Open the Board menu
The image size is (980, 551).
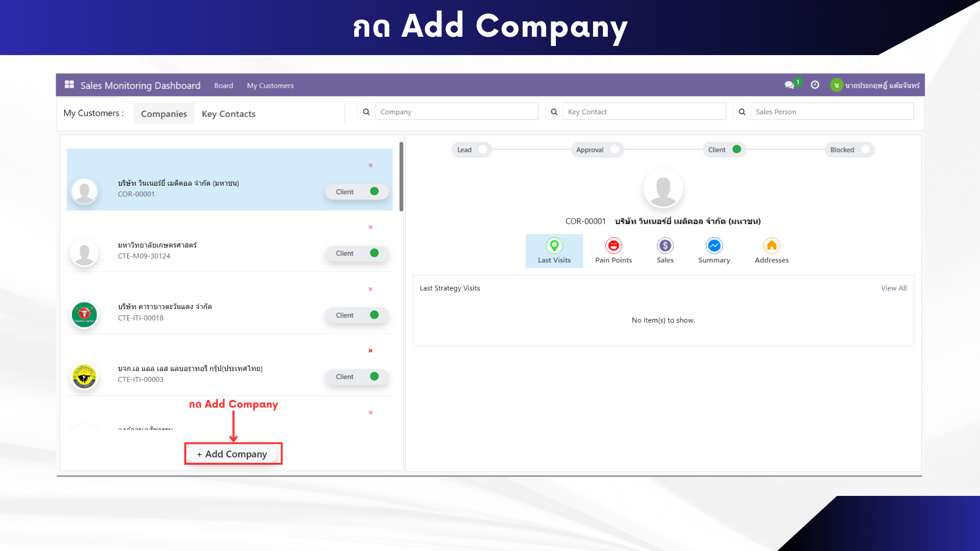tap(224, 86)
